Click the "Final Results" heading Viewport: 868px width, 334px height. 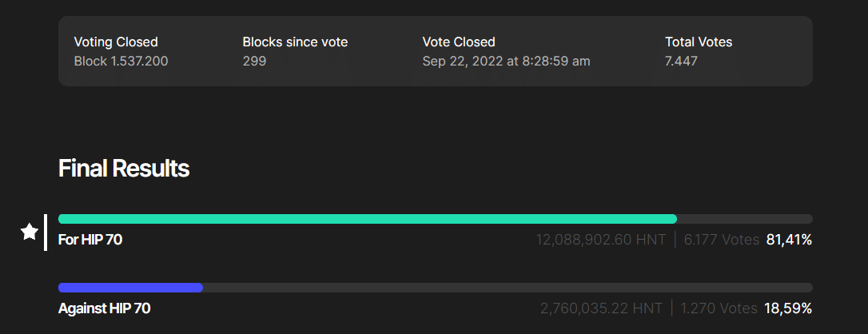(124, 169)
